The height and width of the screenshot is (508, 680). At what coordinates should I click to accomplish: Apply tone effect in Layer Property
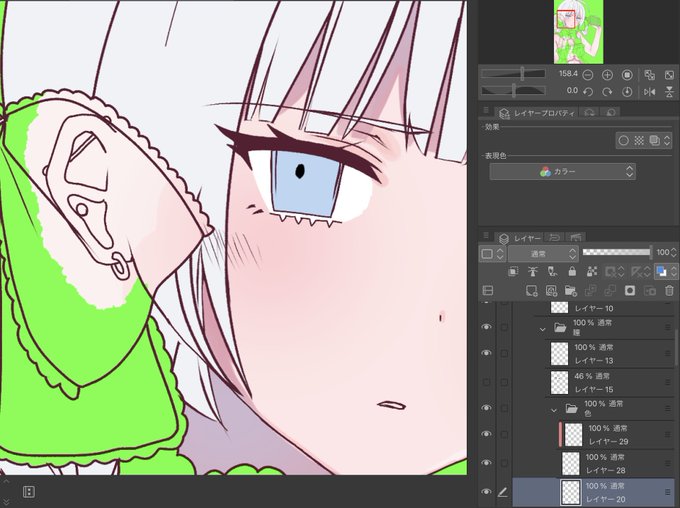(639, 141)
